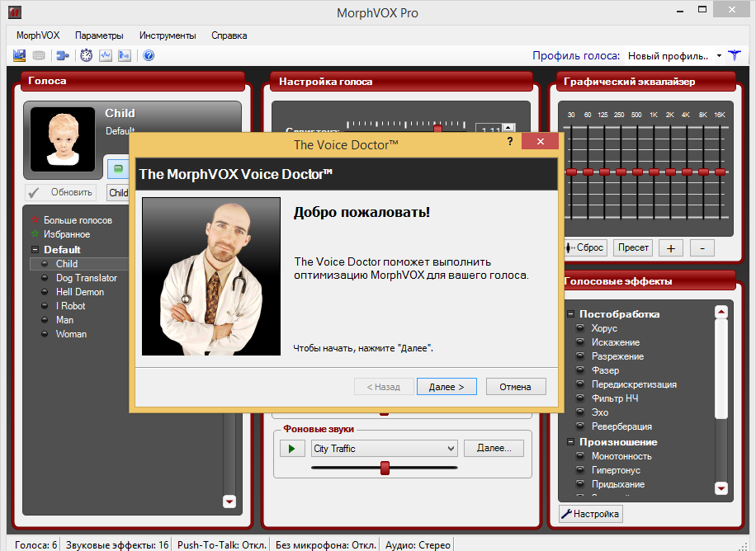
Task: Click the wrench Настройка button
Action: click(x=591, y=514)
